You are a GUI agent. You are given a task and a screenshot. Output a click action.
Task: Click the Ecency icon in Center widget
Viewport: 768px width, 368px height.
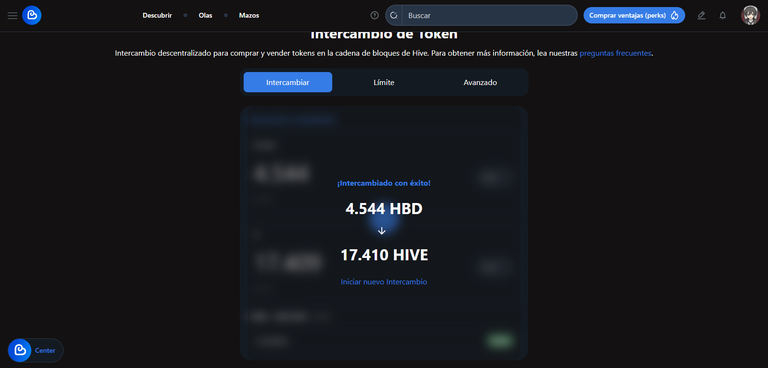point(20,350)
